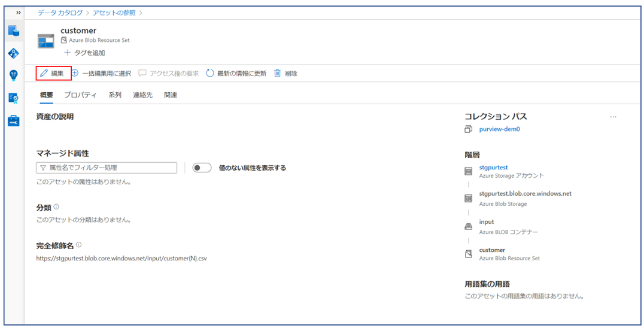Click the input container entry
Image resolution: width=644 pixels, height=328 pixels.
click(x=486, y=221)
